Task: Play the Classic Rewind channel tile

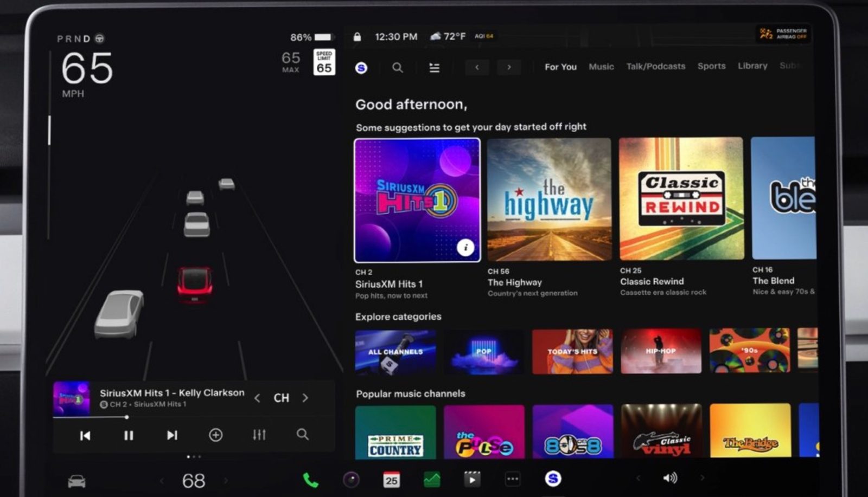Action: [681, 199]
